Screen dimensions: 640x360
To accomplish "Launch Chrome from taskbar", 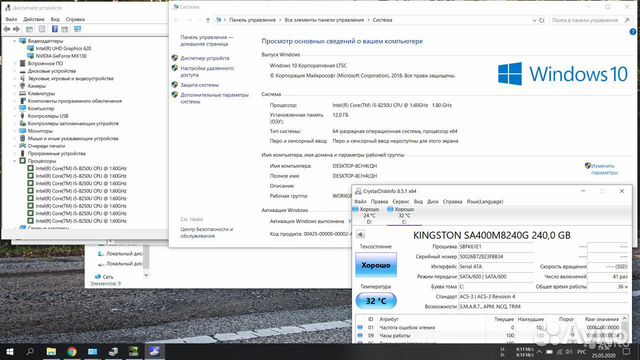I will [72, 351].
